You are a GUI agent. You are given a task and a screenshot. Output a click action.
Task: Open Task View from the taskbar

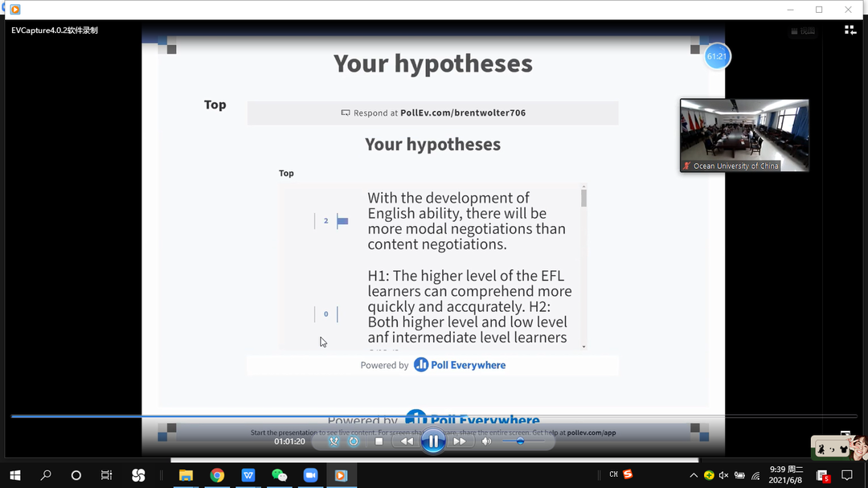coord(107,475)
